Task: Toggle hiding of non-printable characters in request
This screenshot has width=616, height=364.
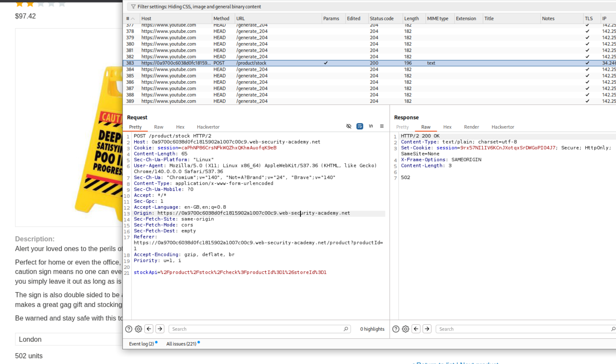Action: [x=349, y=126]
